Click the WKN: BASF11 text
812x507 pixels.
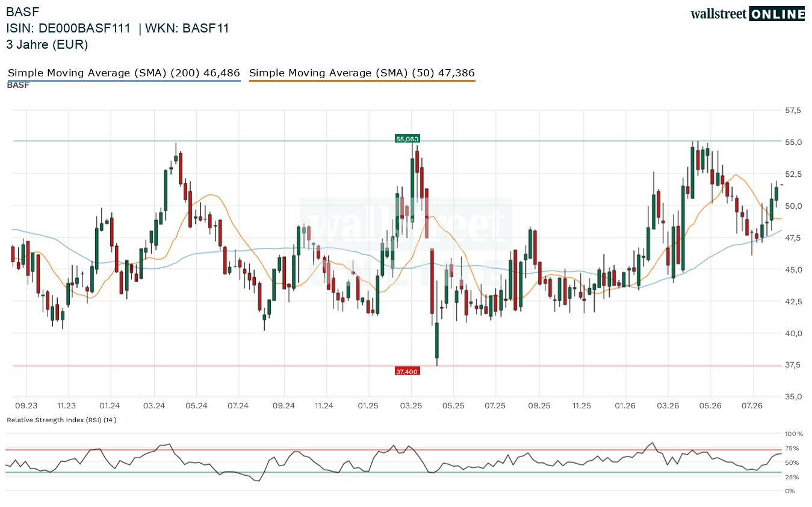click(x=187, y=28)
